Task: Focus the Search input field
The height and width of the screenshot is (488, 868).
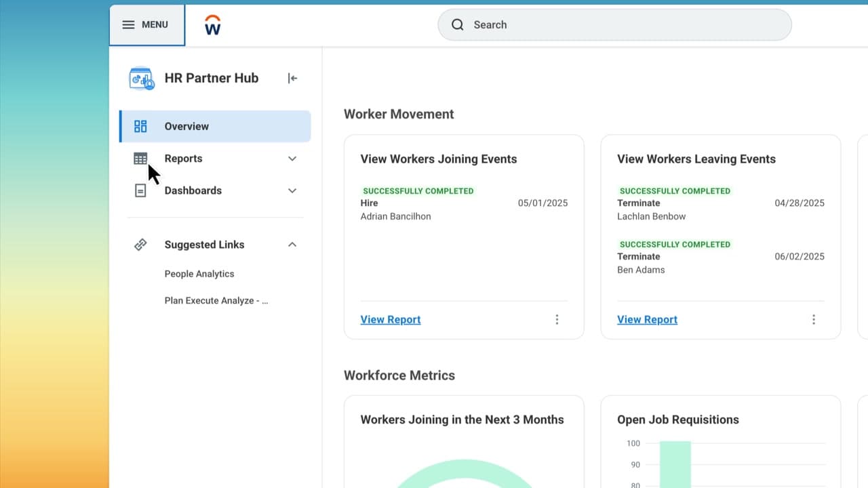Action: point(614,24)
